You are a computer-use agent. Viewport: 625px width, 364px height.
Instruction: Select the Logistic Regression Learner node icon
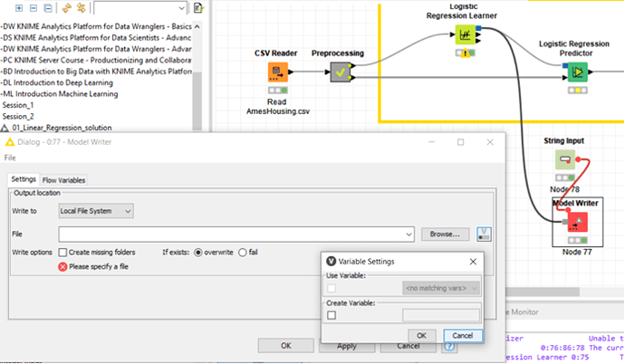coord(466,35)
